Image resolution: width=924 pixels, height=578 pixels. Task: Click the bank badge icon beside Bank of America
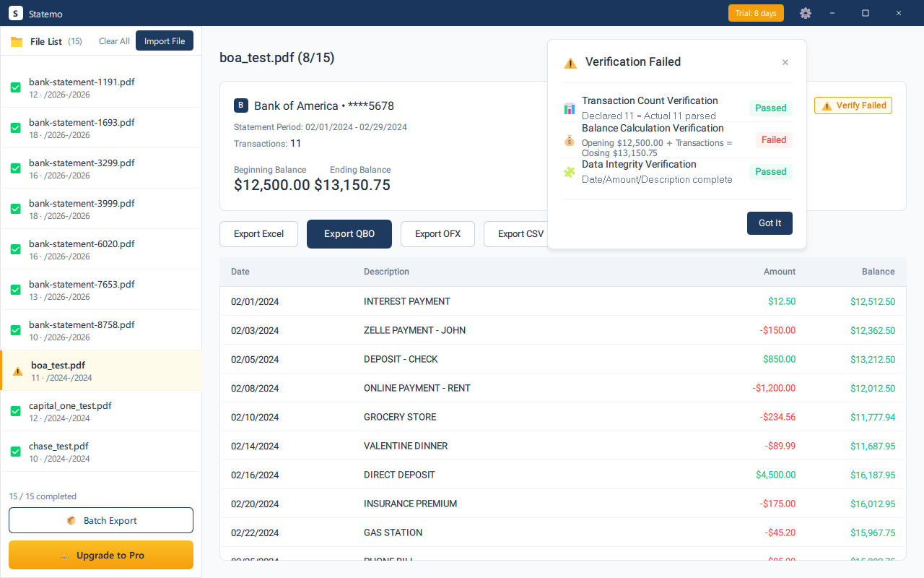pos(241,105)
